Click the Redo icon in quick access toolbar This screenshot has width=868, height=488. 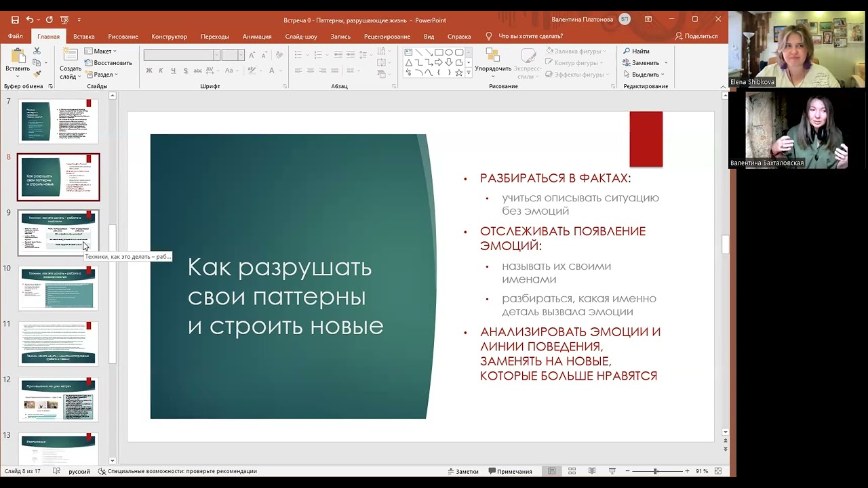[x=49, y=20]
